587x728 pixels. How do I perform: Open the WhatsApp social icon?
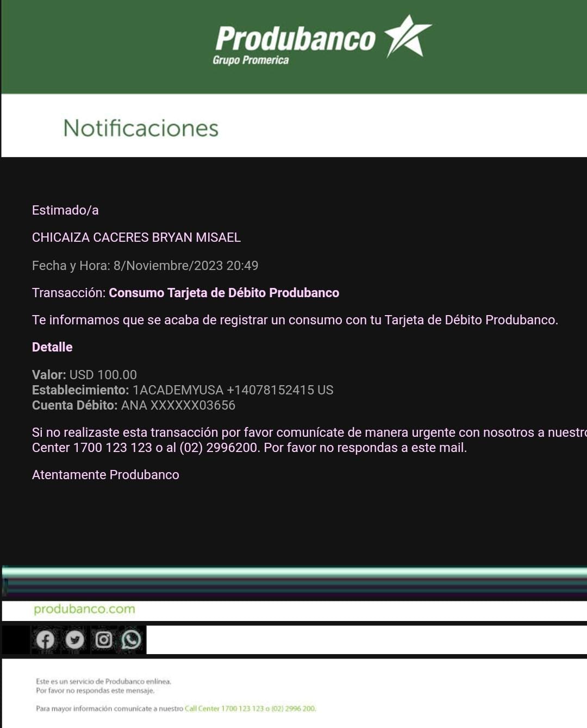131,639
